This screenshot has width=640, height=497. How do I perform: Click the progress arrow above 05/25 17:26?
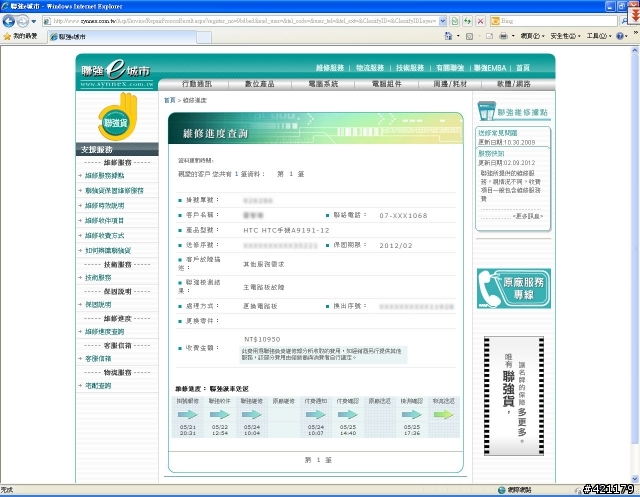click(x=411, y=415)
